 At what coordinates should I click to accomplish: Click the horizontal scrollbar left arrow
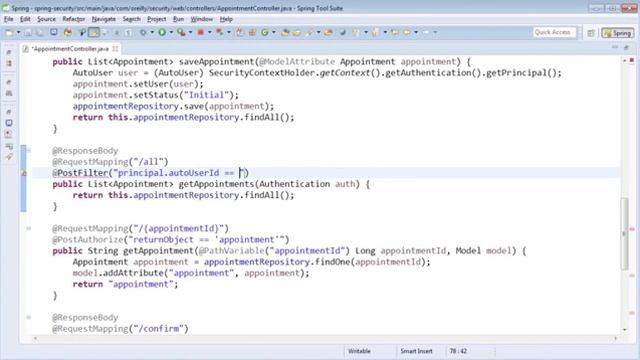36,338
